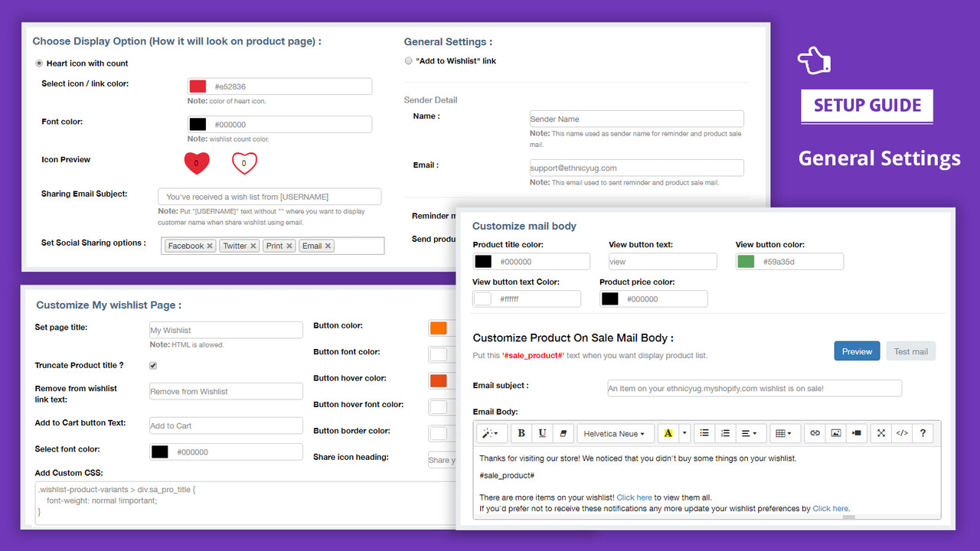The image size is (980, 551).
Task: Toggle bold formatting in Email Body editor
Action: point(521,432)
